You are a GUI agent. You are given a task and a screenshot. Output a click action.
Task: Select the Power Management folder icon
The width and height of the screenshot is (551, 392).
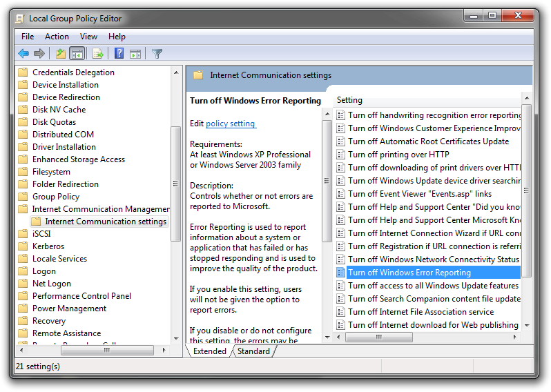(23, 308)
